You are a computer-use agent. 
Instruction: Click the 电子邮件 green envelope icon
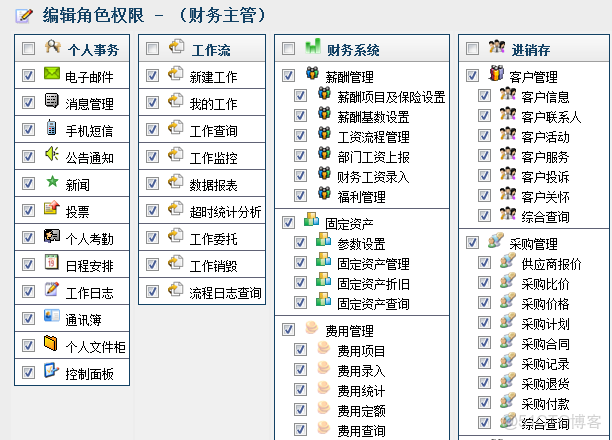click(52, 73)
